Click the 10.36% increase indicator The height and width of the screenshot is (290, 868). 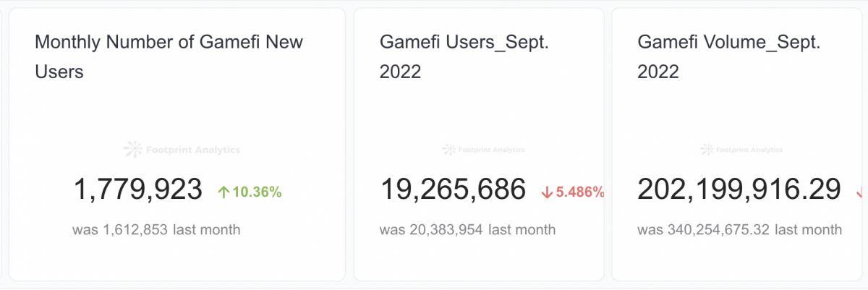point(257,192)
